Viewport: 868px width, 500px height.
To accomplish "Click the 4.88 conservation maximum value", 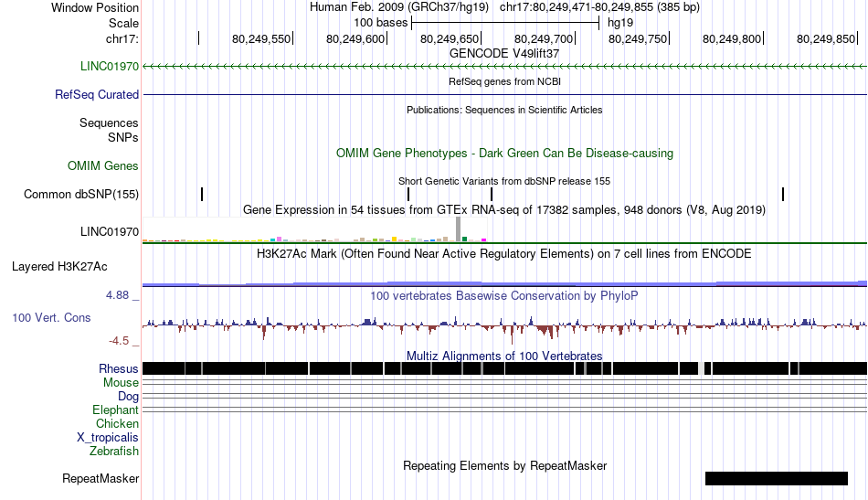I will tap(117, 295).
